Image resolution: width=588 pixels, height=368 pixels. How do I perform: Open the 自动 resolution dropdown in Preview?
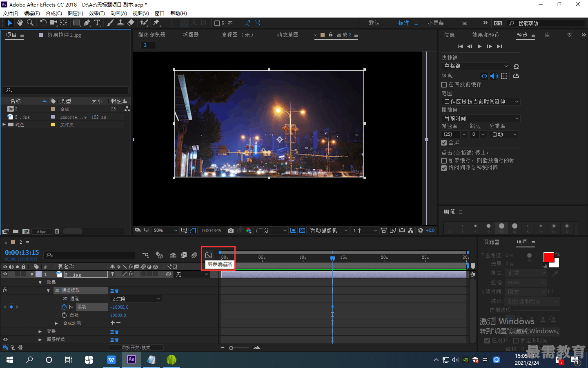pos(504,135)
